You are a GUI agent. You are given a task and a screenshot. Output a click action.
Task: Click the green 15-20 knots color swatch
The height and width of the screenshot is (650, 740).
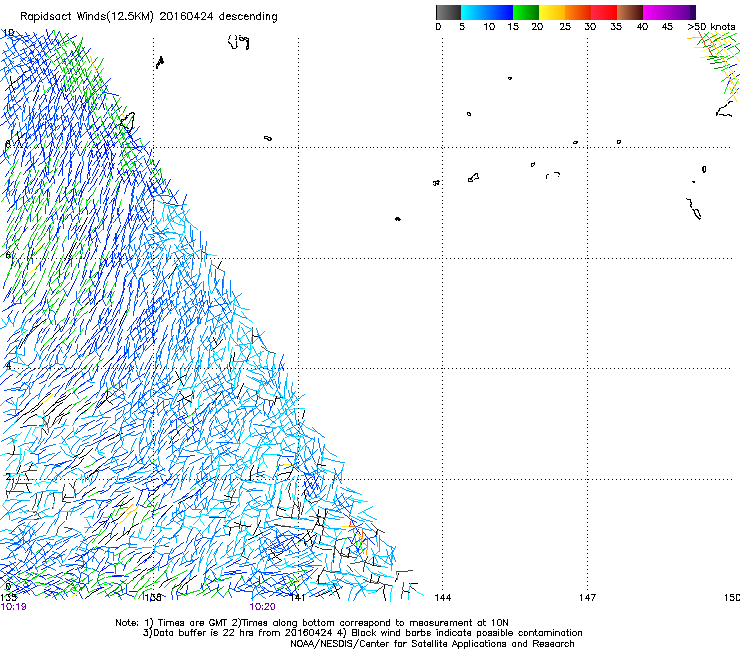tap(526, 12)
